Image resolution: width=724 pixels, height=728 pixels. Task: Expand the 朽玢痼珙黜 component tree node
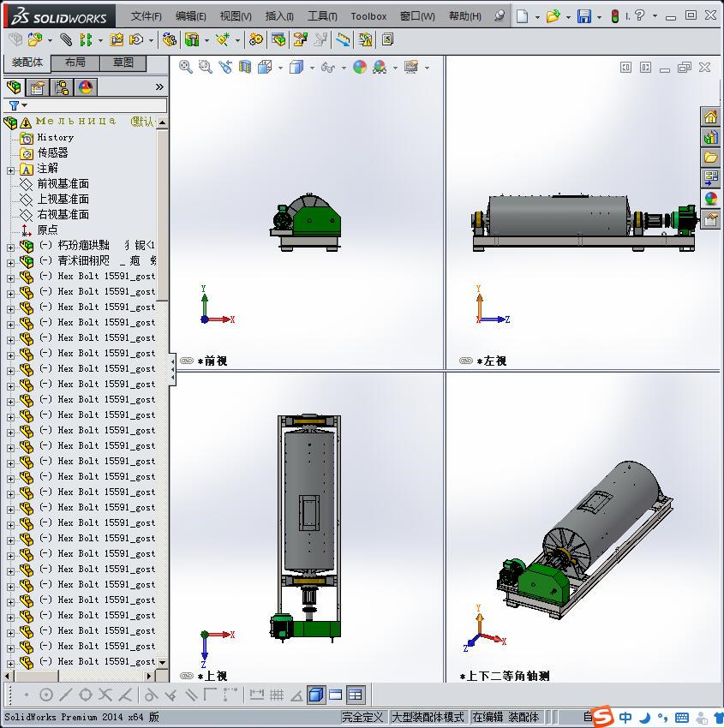[x=10, y=248]
